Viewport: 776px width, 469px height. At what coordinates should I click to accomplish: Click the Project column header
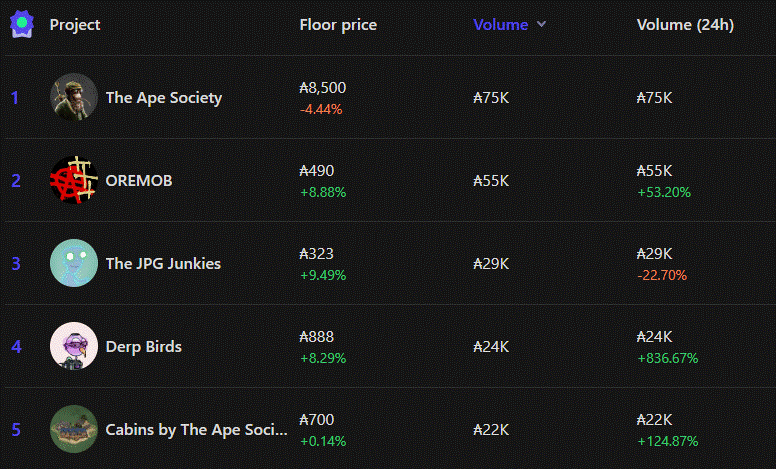click(75, 25)
